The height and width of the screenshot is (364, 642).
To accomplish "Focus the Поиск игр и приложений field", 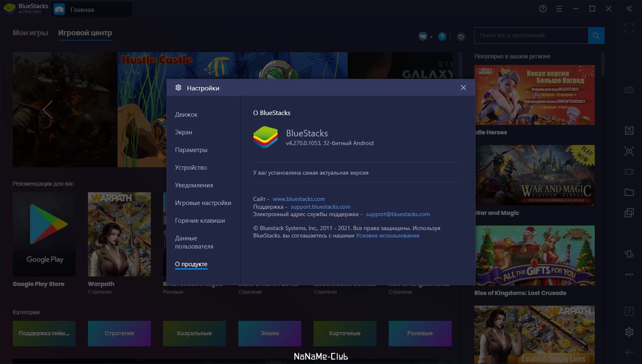I will 531,35.
